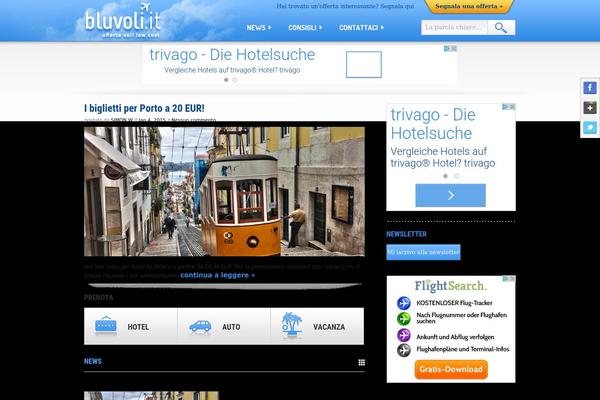Select first dot in top trivago banner
Image resolution: width=600 pixels, height=400 pixels.
(226, 80)
